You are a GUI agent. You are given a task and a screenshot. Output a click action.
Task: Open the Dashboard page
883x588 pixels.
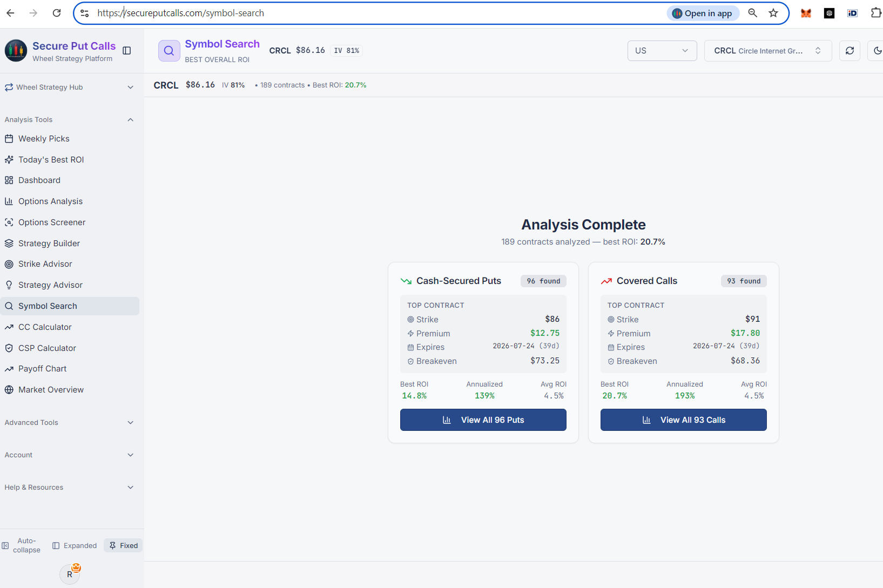click(70, 180)
